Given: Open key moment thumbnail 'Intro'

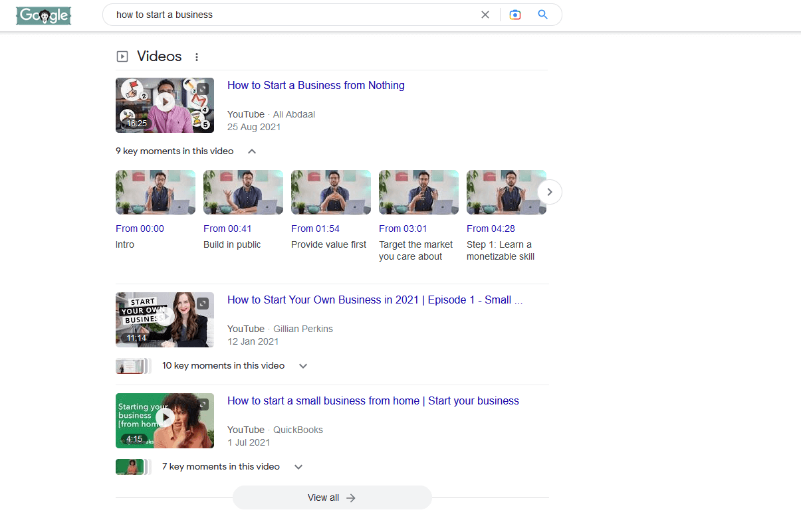Looking at the screenshot, I should pos(156,192).
